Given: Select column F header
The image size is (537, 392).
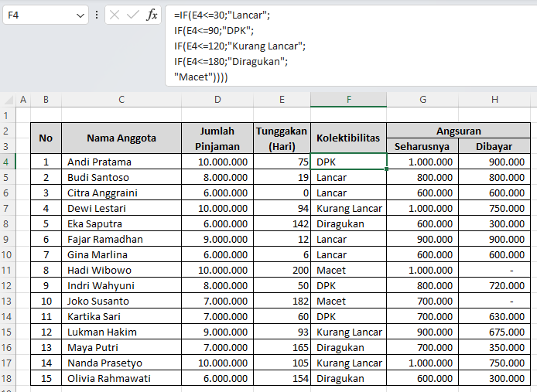Looking at the screenshot, I should (348, 100).
